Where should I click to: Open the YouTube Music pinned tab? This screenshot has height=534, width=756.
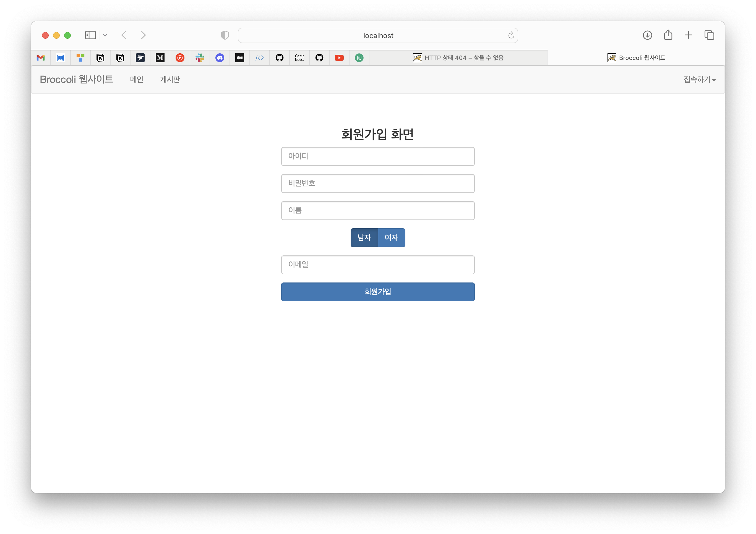click(180, 58)
